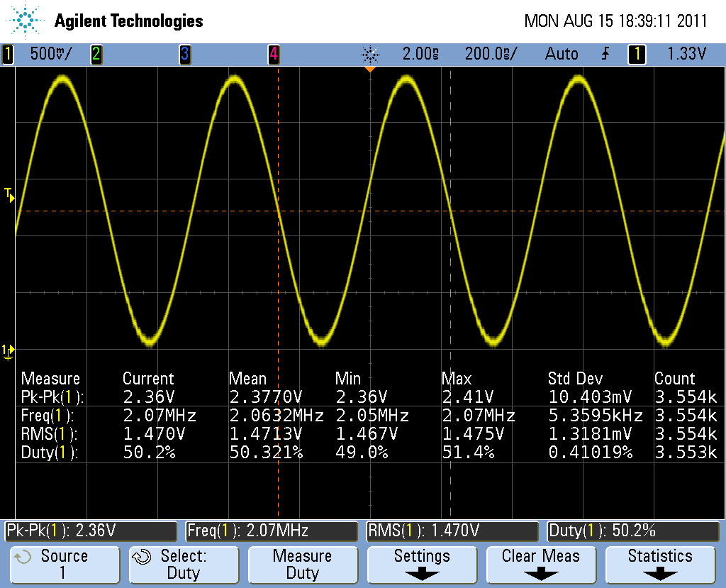Click the Statistics down arrow
This screenshot has height=588, width=726.
tap(660, 575)
